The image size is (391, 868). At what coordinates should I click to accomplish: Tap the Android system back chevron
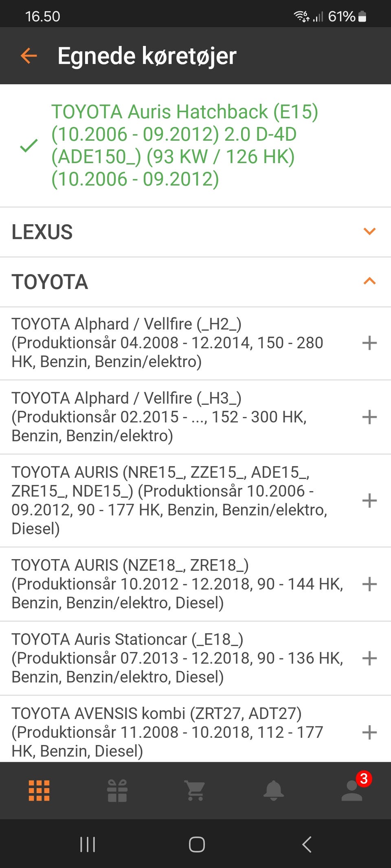click(307, 844)
